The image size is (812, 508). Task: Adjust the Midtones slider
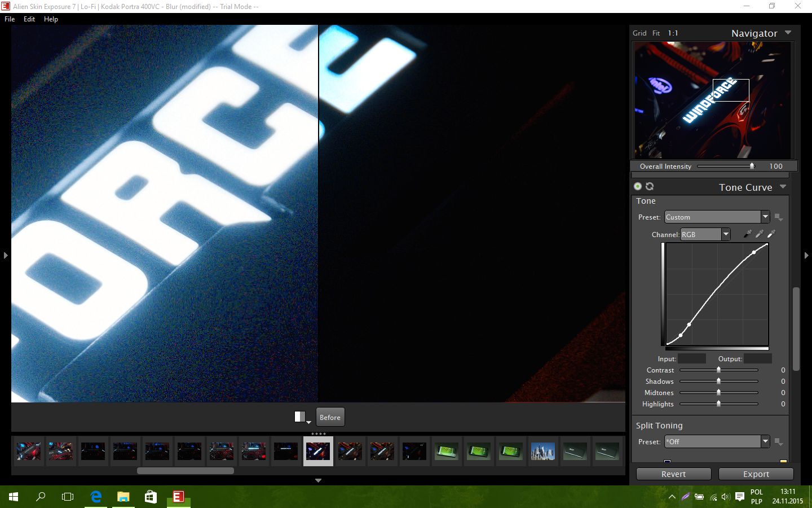pyautogui.click(x=718, y=393)
